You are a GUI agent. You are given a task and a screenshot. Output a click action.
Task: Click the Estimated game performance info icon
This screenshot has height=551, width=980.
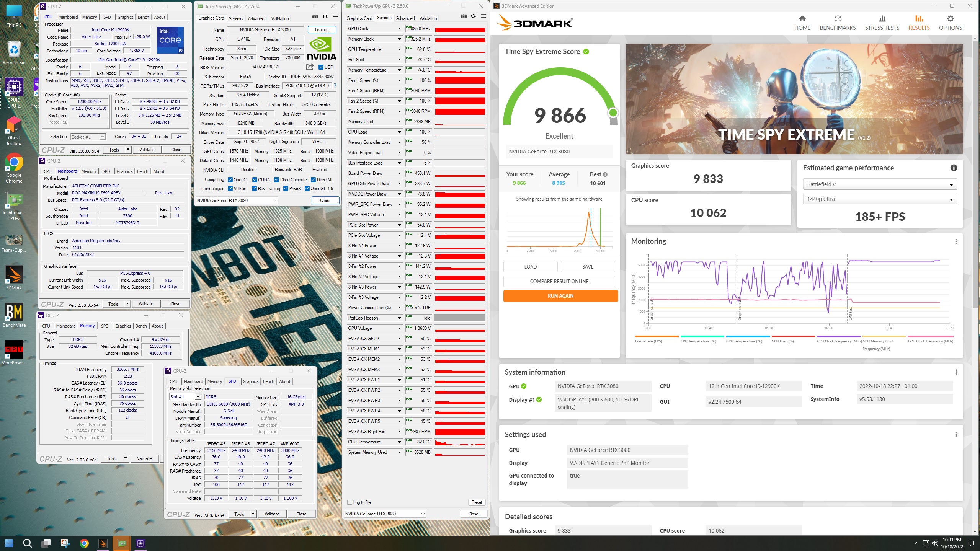[954, 168]
